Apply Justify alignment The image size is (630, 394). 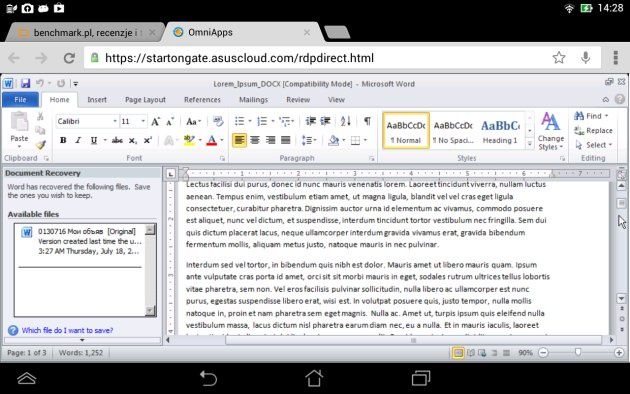286,140
